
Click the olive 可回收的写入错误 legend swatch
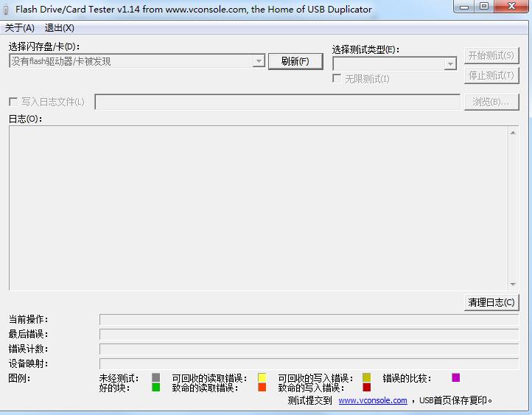pyautogui.click(x=367, y=377)
